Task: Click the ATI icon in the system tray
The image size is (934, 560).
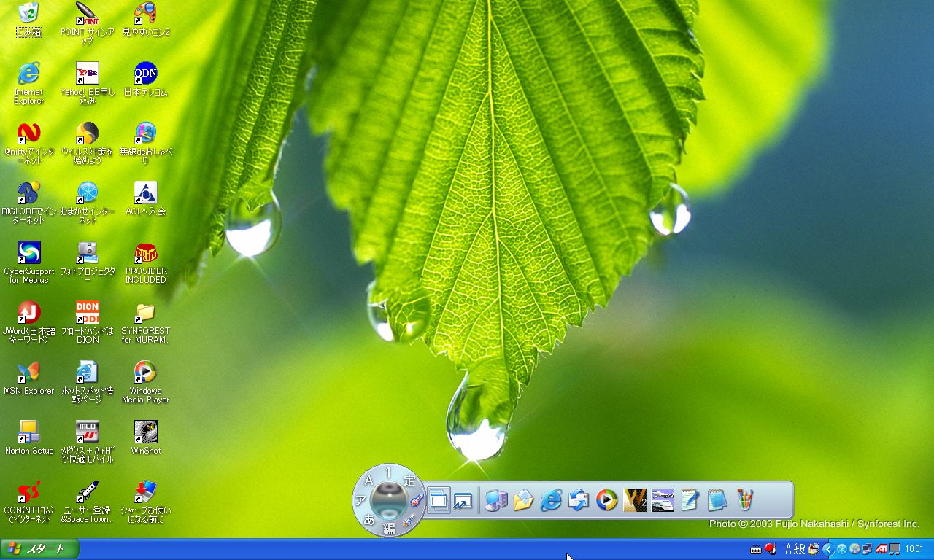Action: coord(881,549)
